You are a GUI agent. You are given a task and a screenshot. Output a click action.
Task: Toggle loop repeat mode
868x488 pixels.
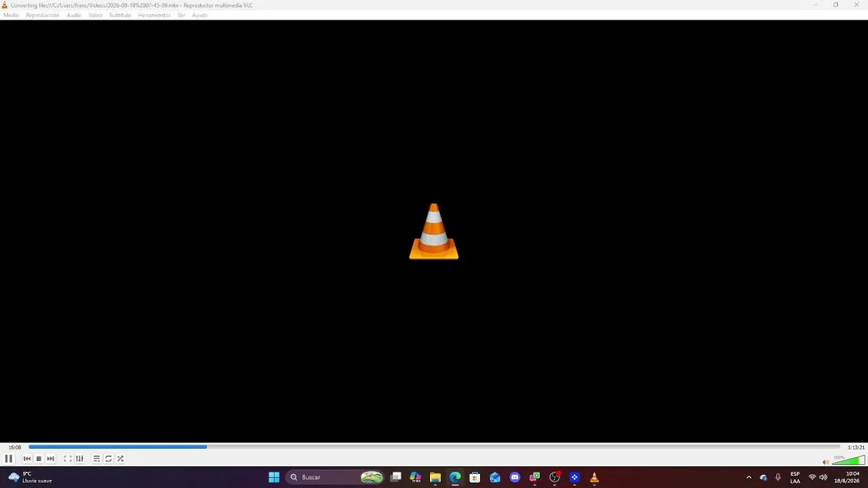click(108, 459)
